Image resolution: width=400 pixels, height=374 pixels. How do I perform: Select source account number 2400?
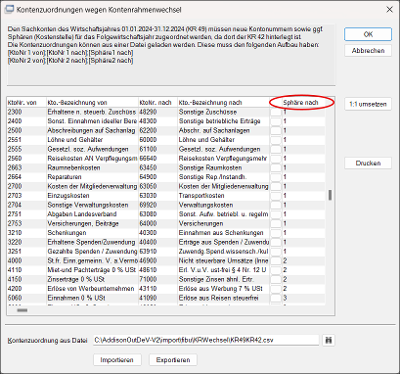coord(15,121)
